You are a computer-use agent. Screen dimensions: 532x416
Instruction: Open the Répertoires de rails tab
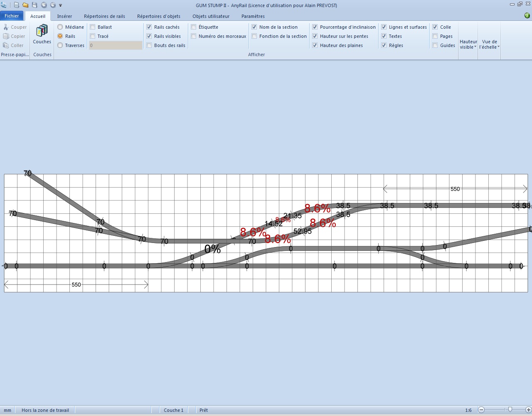(104, 16)
